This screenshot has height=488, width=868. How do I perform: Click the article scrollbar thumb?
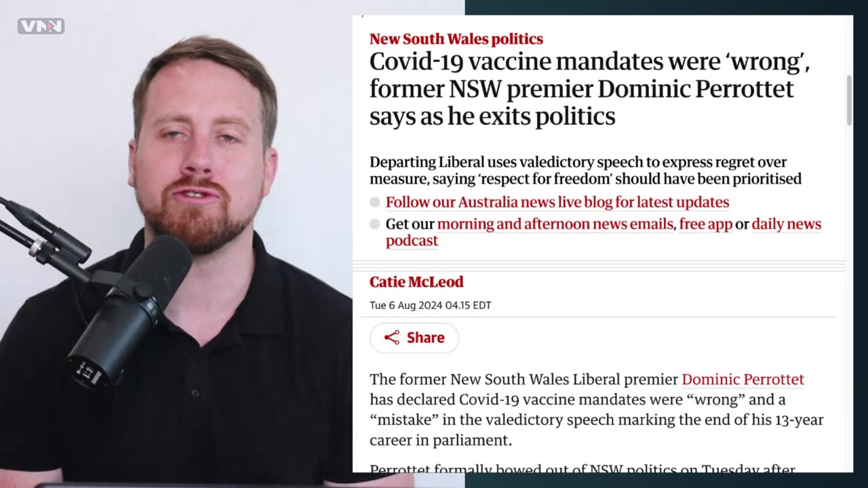tap(848, 100)
